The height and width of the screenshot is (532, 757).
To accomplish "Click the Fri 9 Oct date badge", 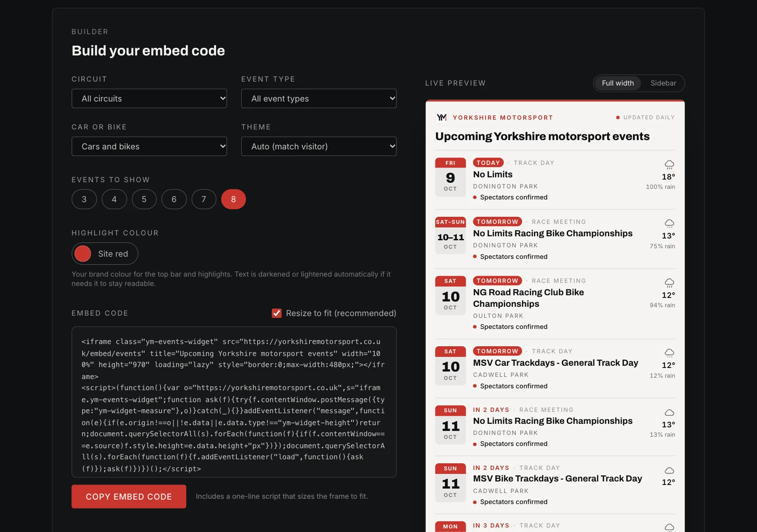I will tap(451, 177).
